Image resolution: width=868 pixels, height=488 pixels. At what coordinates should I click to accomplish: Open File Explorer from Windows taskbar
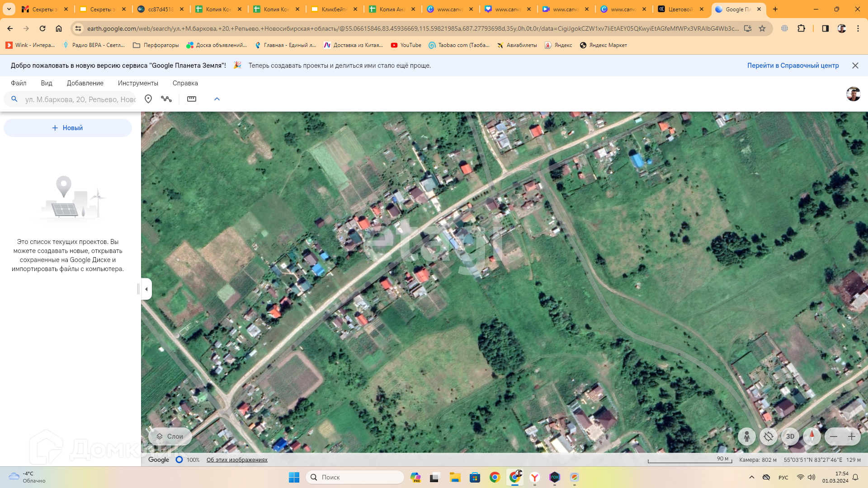click(x=455, y=477)
